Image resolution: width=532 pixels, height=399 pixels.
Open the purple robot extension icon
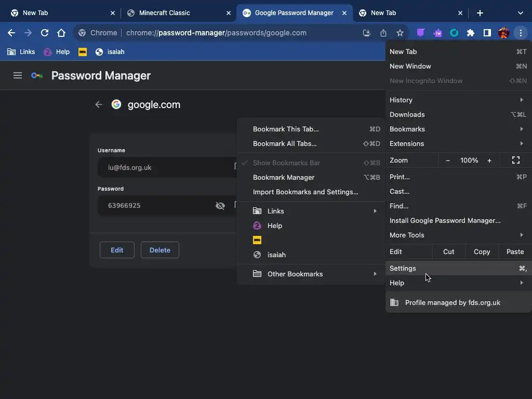point(437,33)
